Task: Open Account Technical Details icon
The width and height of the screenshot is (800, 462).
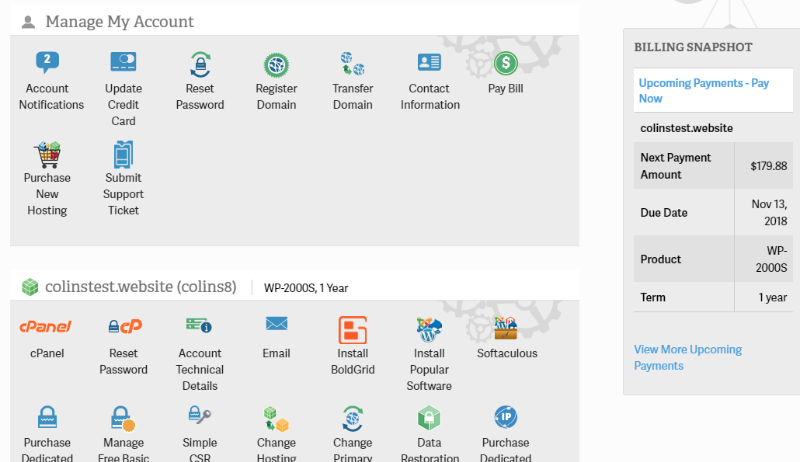Action: [x=199, y=325]
